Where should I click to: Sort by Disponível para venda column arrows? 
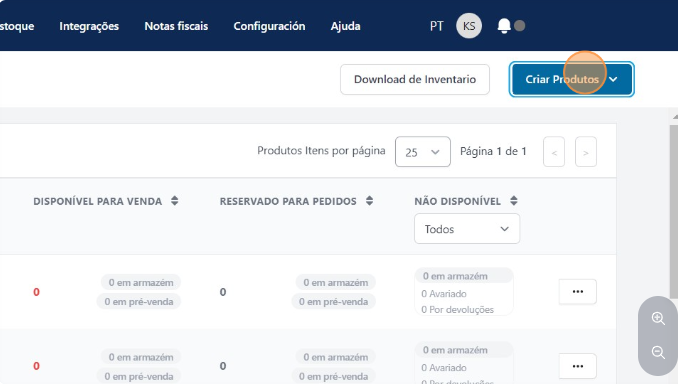click(x=174, y=201)
